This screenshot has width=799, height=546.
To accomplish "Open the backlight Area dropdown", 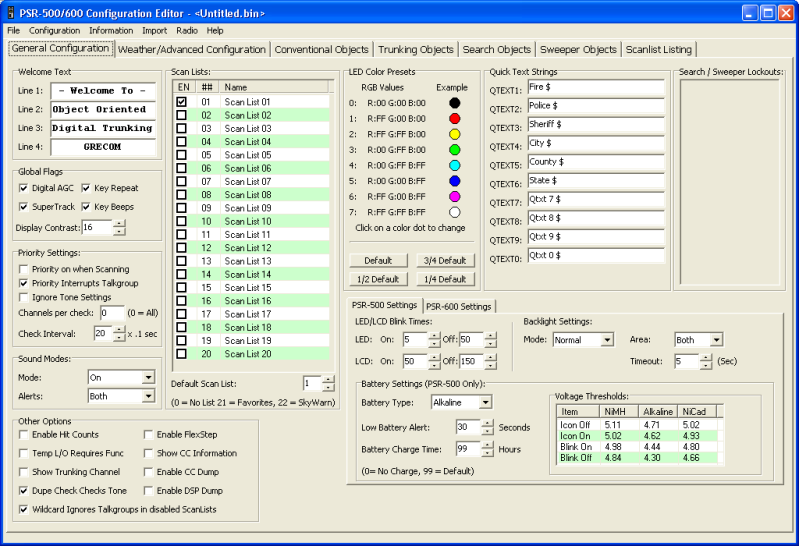I will click(715, 340).
